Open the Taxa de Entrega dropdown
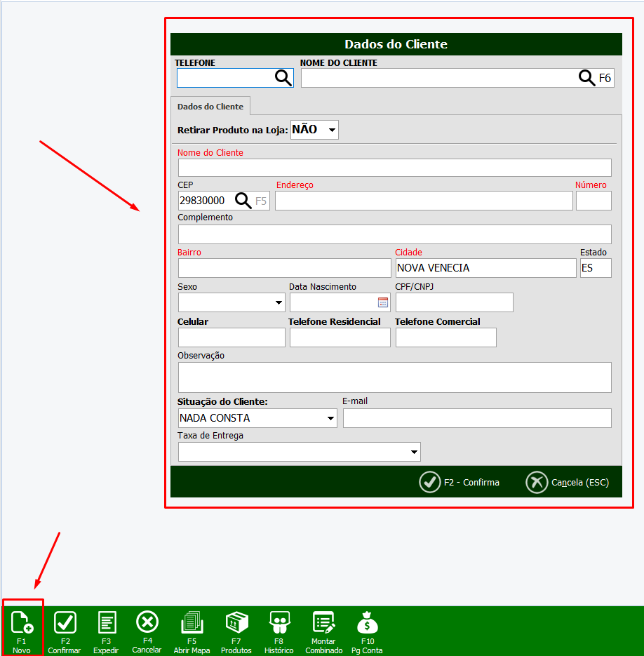The image size is (644, 656). pyautogui.click(x=413, y=453)
